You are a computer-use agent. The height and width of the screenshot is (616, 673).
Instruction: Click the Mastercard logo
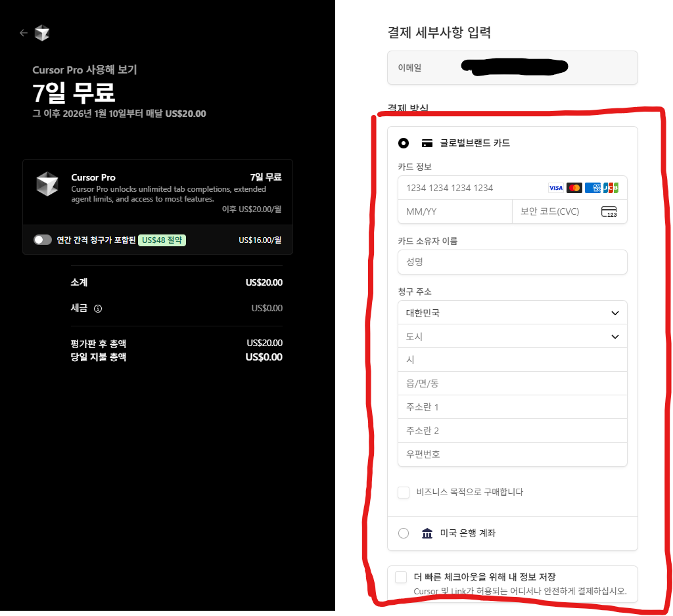point(574,188)
